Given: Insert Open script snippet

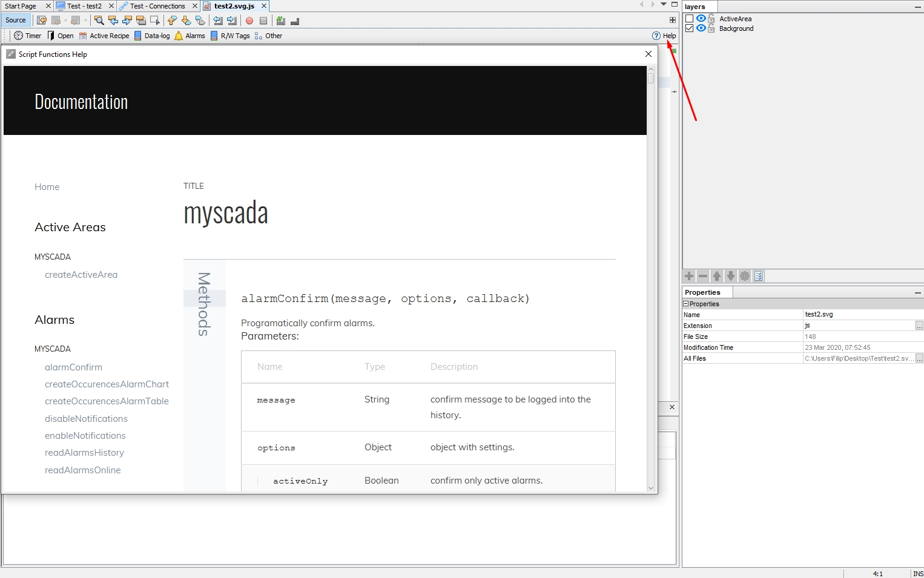Looking at the screenshot, I should pyautogui.click(x=61, y=36).
